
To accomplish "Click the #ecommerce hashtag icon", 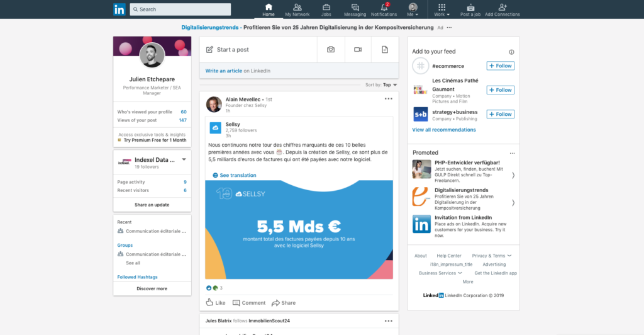I will point(421,65).
